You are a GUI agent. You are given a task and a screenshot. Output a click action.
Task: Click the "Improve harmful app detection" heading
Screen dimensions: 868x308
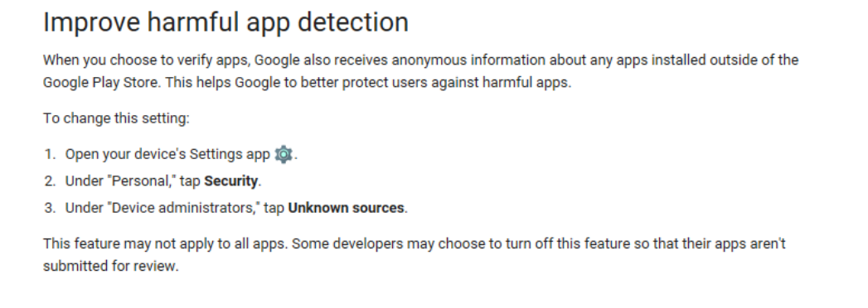[x=225, y=22]
